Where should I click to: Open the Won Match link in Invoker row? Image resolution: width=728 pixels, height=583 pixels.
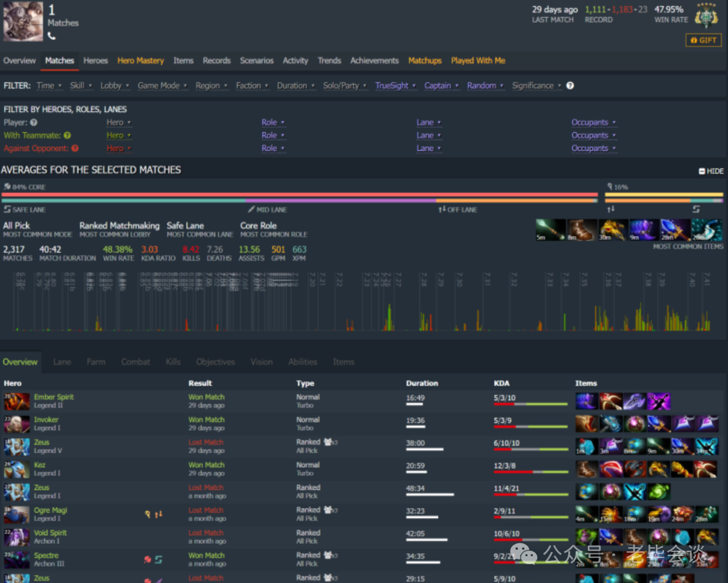coord(206,420)
